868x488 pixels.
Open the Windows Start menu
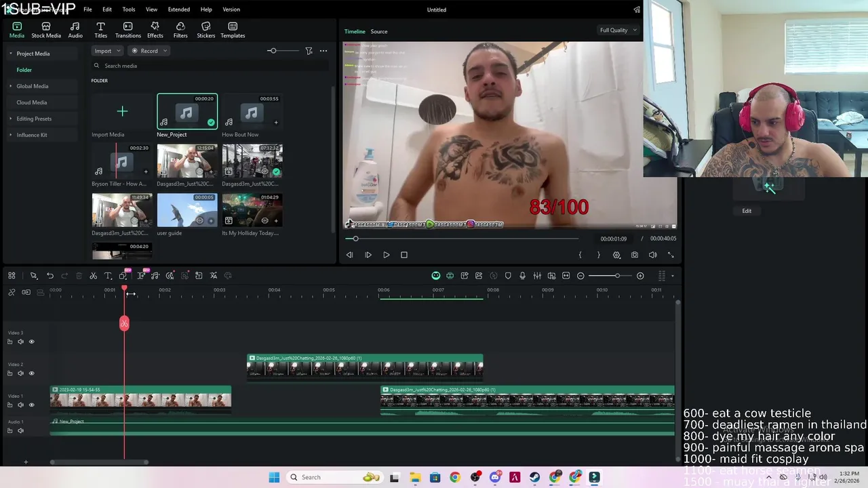274,477
